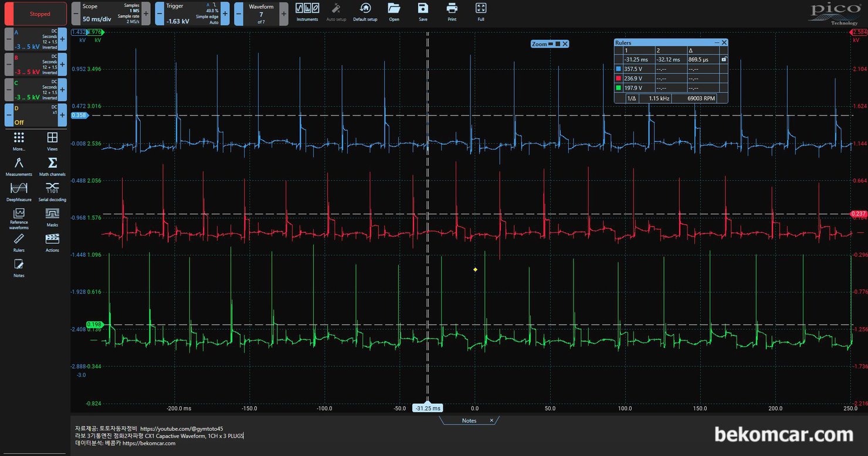
Task: Open Serial decoding settings
Action: click(52, 191)
